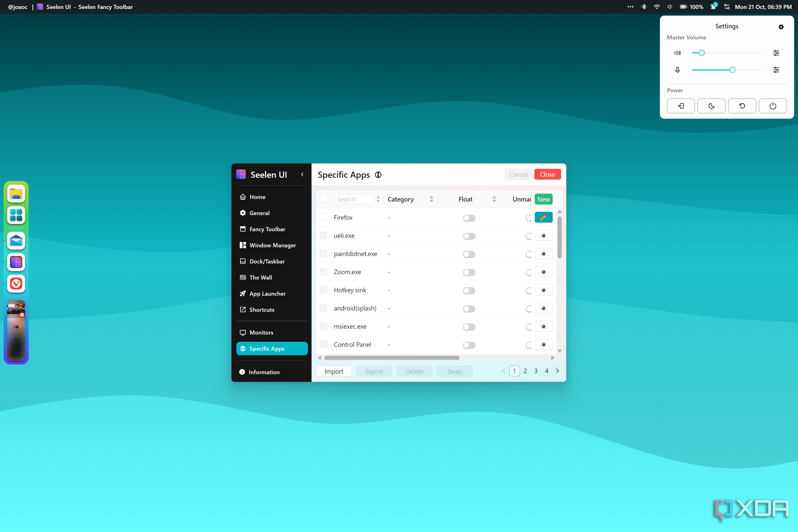The width and height of the screenshot is (798, 532).
Task: Enable the Float toggle for Zoom.exe
Action: pyautogui.click(x=469, y=272)
